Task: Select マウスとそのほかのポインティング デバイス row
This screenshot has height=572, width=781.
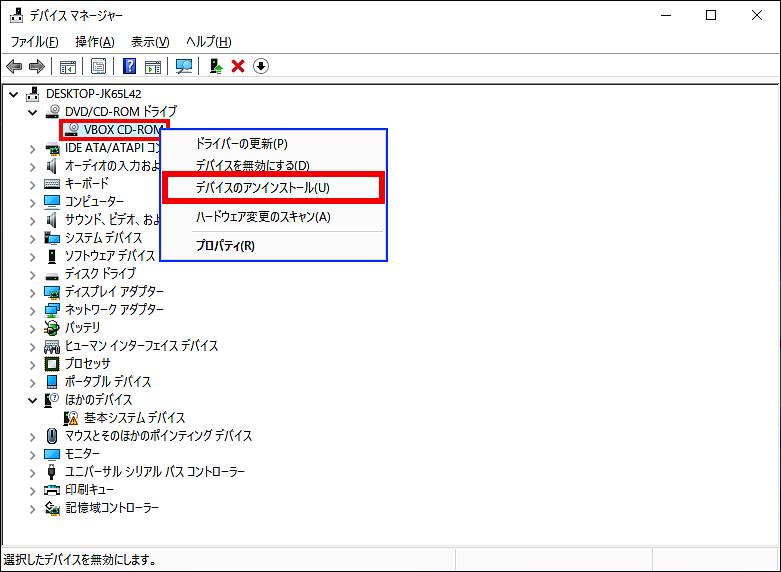Action: [x=158, y=436]
